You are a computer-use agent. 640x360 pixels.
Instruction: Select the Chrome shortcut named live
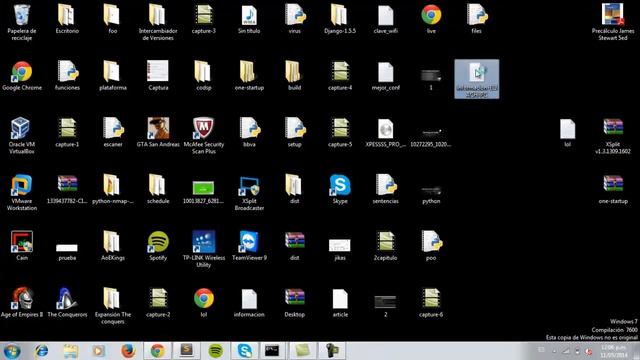(x=431, y=15)
